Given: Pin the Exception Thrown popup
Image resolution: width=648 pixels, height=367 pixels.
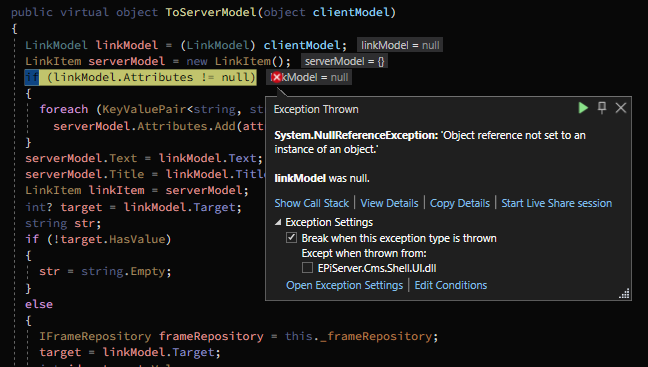Looking at the screenshot, I should click(602, 108).
